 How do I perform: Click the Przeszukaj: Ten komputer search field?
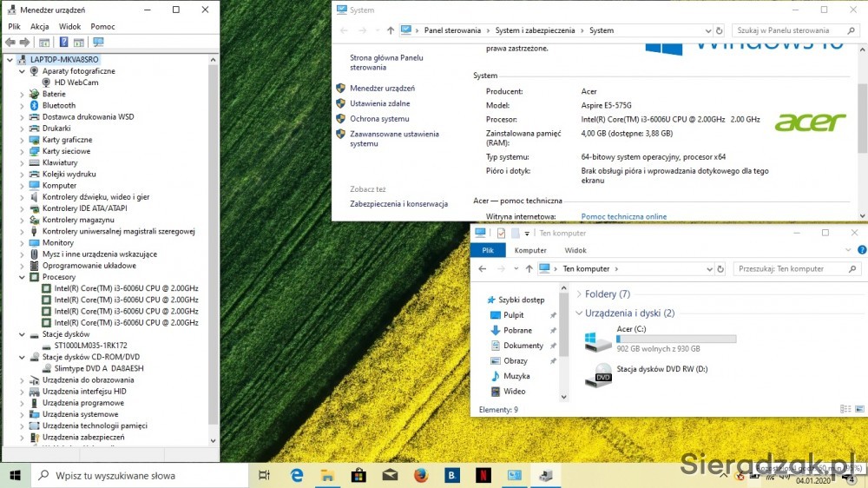point(797,268)
